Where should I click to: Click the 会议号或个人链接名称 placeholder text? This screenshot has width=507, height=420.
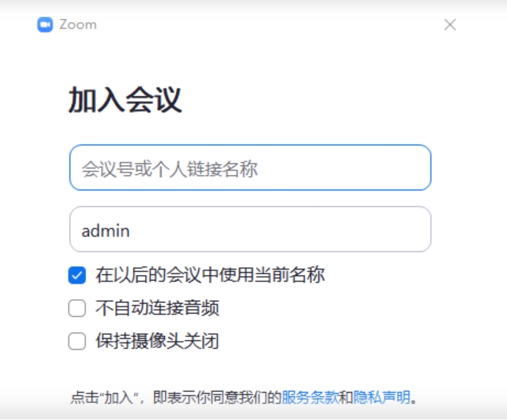pos(169,169)
